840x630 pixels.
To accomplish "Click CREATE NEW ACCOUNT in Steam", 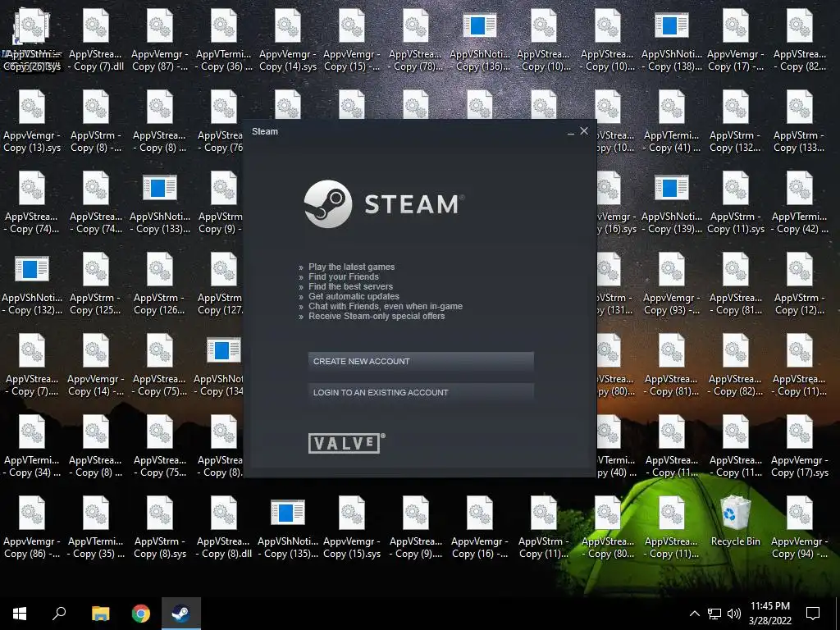I will point(421,361).
